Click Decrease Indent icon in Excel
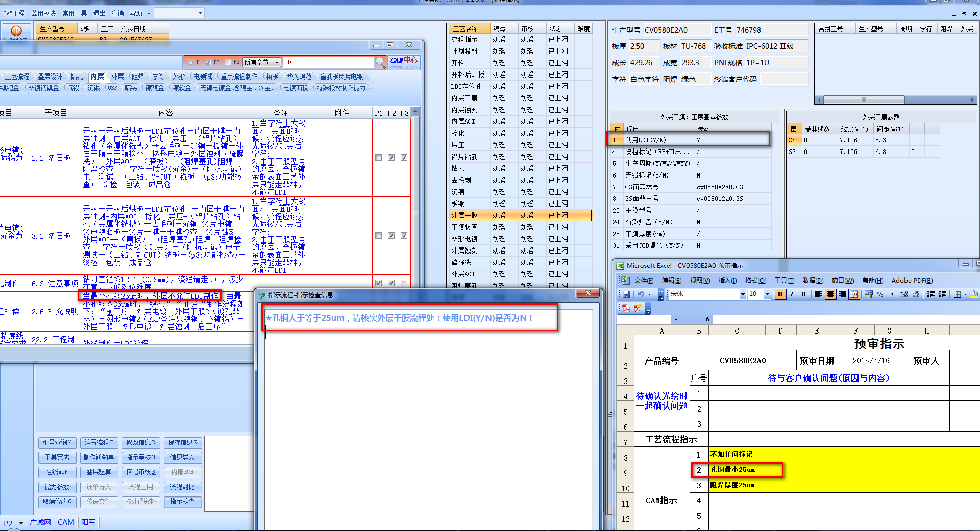The height and width of the screenshot is (531, 980). pyautogui.click(x=930, y=294)
